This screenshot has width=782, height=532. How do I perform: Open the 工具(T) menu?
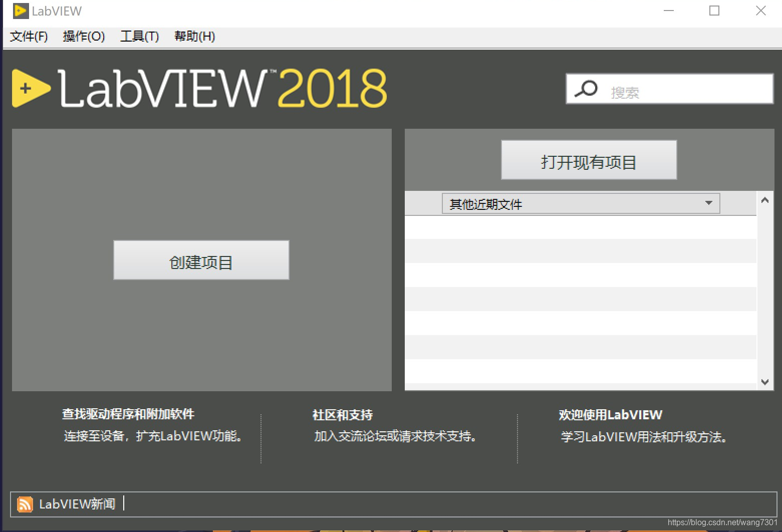pos(139,36)
